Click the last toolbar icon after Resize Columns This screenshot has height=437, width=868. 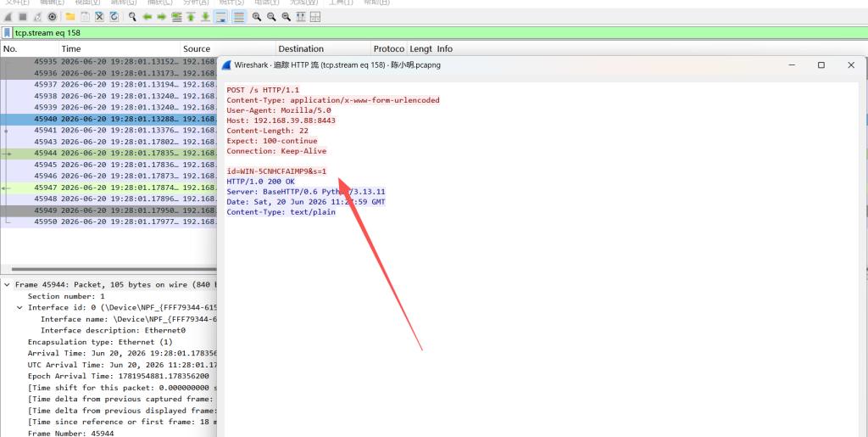pos(315,17)
